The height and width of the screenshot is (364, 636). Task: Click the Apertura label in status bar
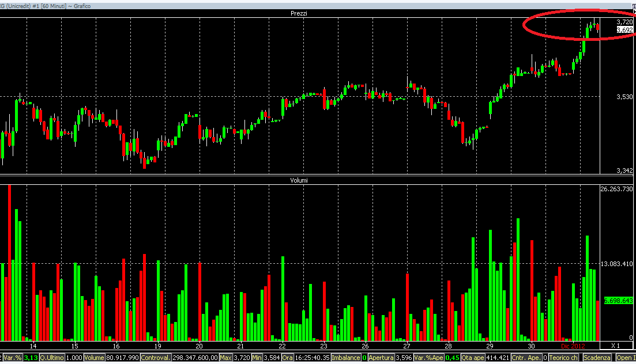pos(381,358)
